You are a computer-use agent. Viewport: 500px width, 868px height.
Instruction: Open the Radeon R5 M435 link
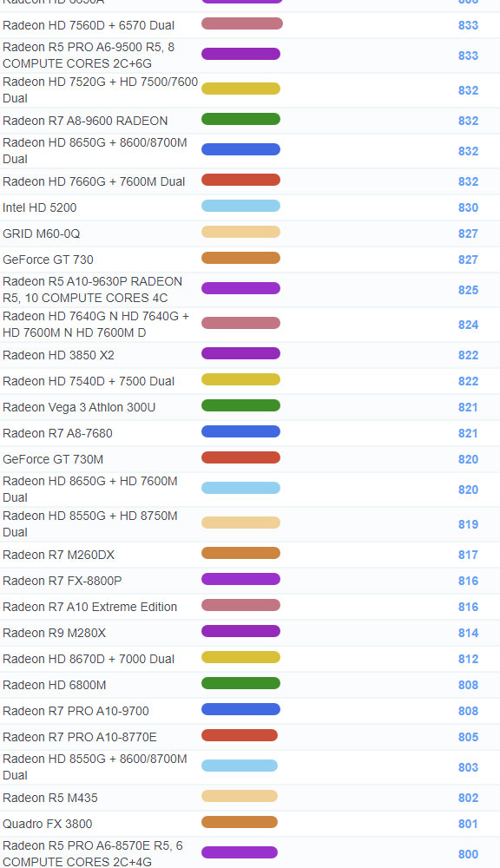click(x=50, y=798)
